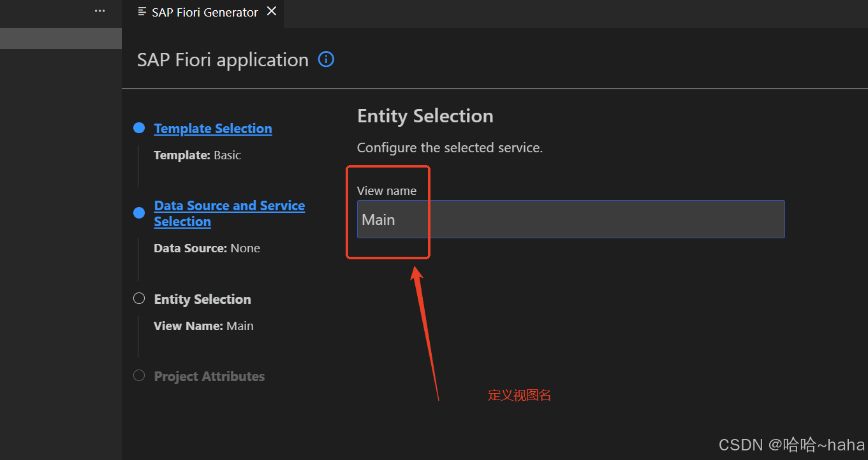Viewport: 868px width, 460px height.
Task: Click the Entity Selection heading
Action: tap(425, 116)
